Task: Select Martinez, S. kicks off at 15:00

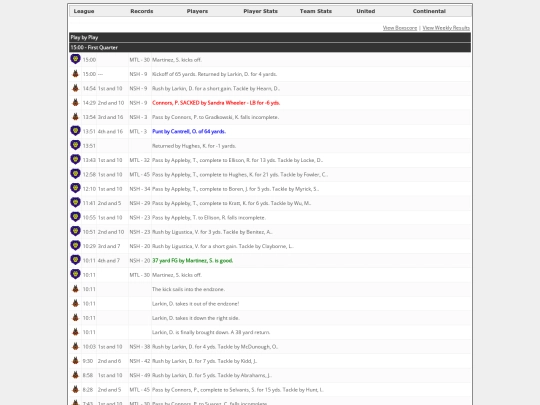Action: [177, 60]
